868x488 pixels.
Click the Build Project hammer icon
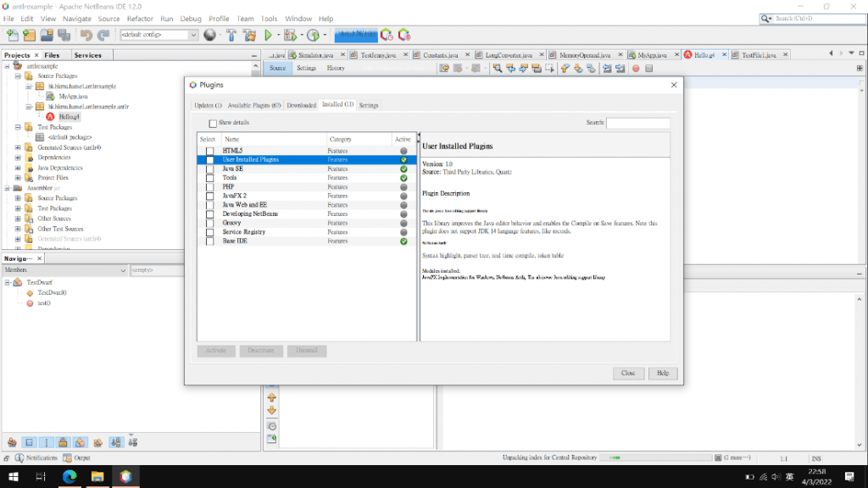pos(231,35)
